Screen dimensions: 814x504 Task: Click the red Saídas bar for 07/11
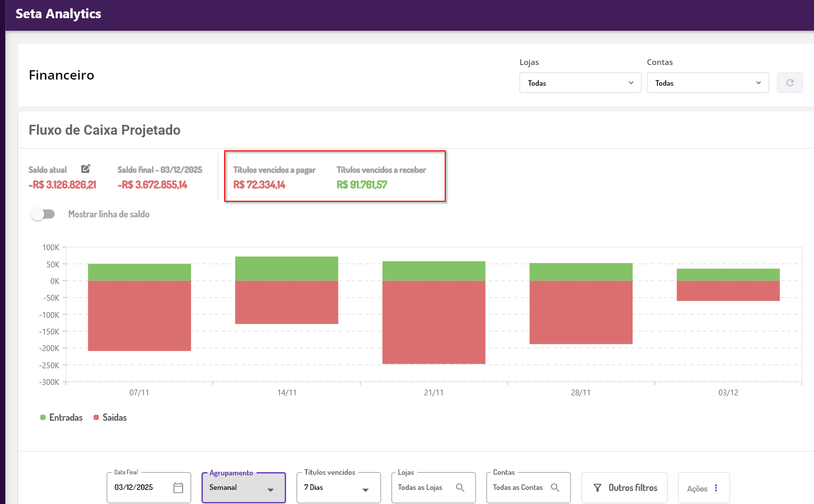point(139,316)
